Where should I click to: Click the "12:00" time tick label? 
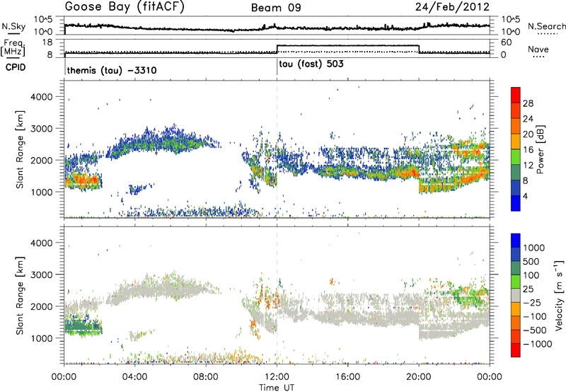pyautogui.click(x=277, y=377)
